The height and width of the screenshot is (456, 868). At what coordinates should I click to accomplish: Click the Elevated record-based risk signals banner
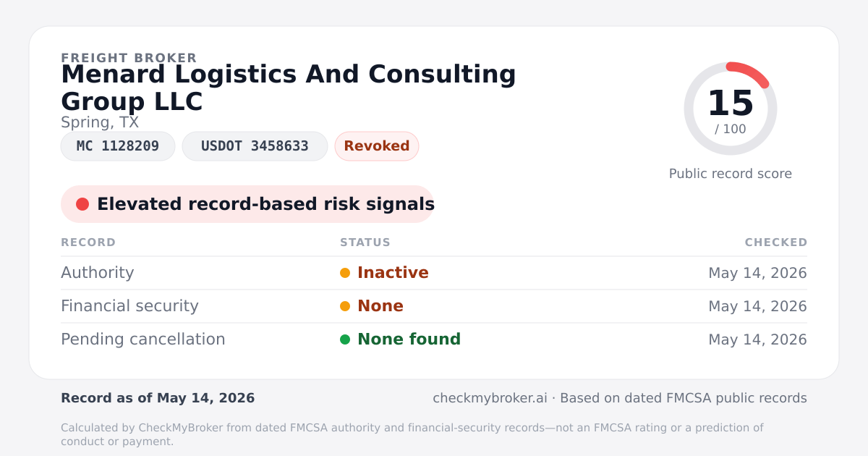pyautogui.click(x=247, y=204)
